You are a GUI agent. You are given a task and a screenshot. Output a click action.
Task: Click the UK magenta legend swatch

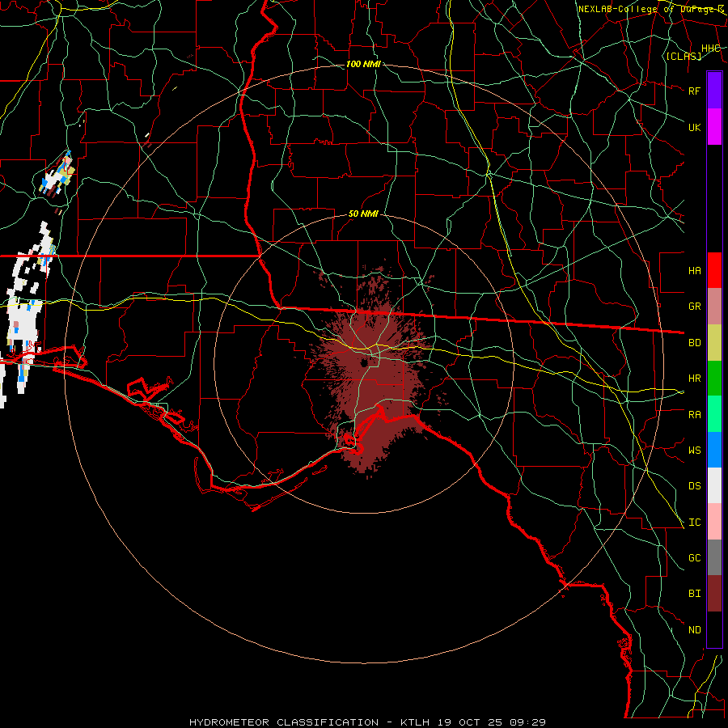(714, 127)
